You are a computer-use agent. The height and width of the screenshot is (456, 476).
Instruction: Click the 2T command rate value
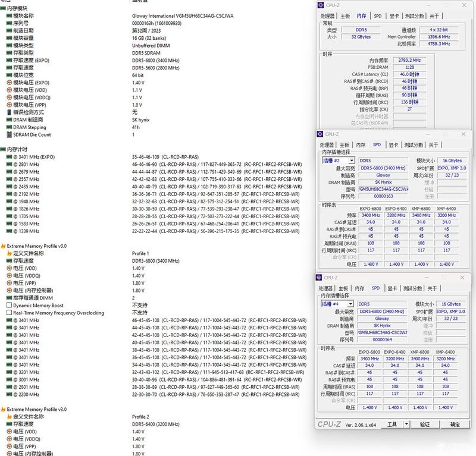coord(409,109)
